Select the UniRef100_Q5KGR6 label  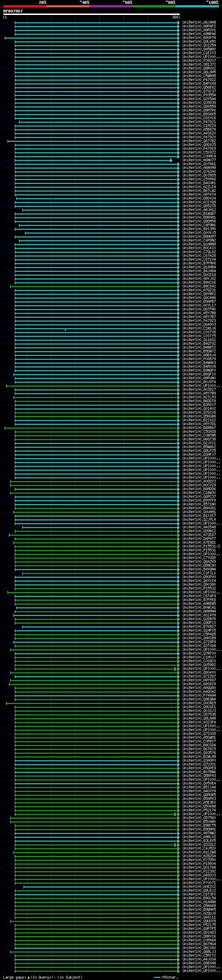pos(199,416)
